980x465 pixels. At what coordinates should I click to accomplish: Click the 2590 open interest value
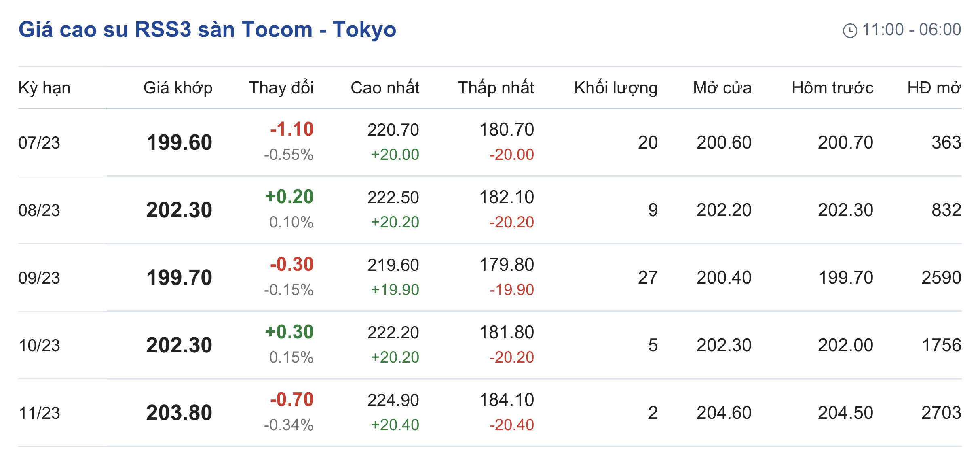coord(941,278)
